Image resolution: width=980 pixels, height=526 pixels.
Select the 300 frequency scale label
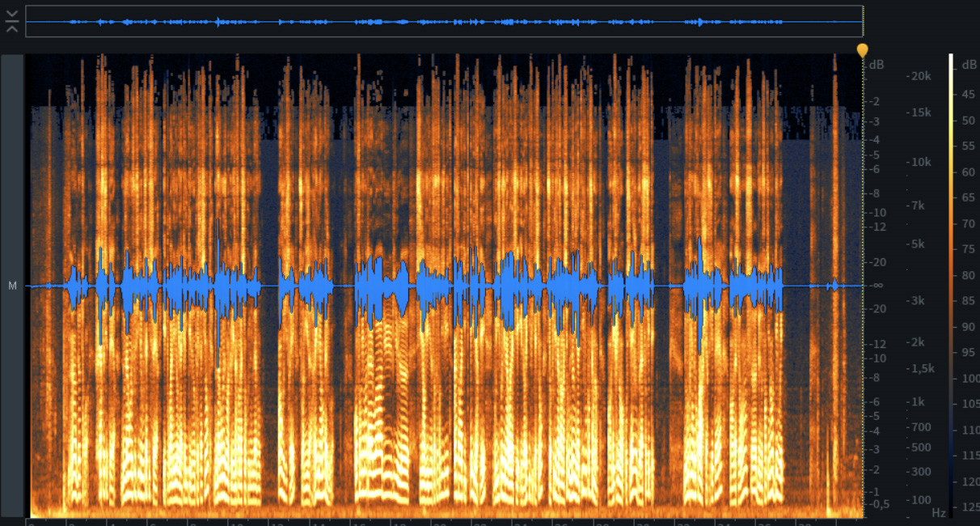[919, 472]
